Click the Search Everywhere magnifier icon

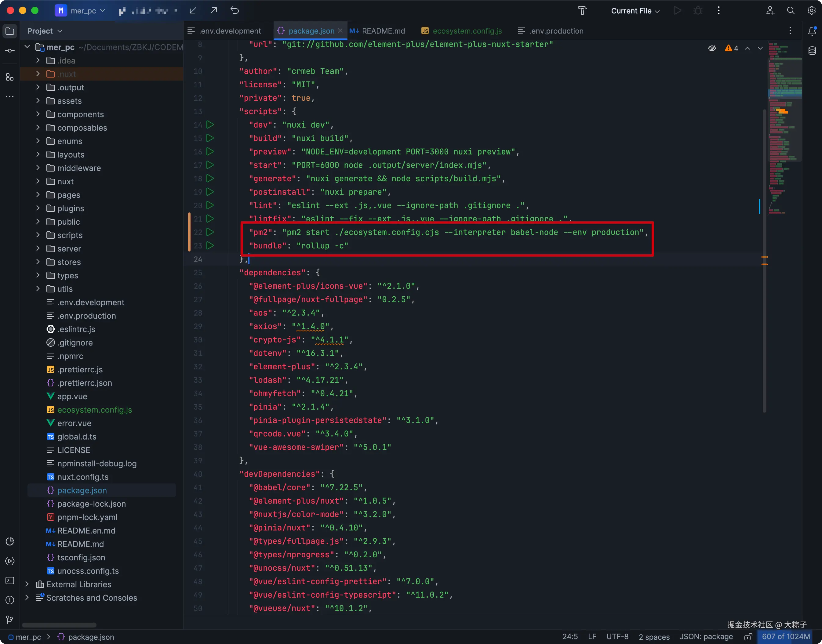791,11
